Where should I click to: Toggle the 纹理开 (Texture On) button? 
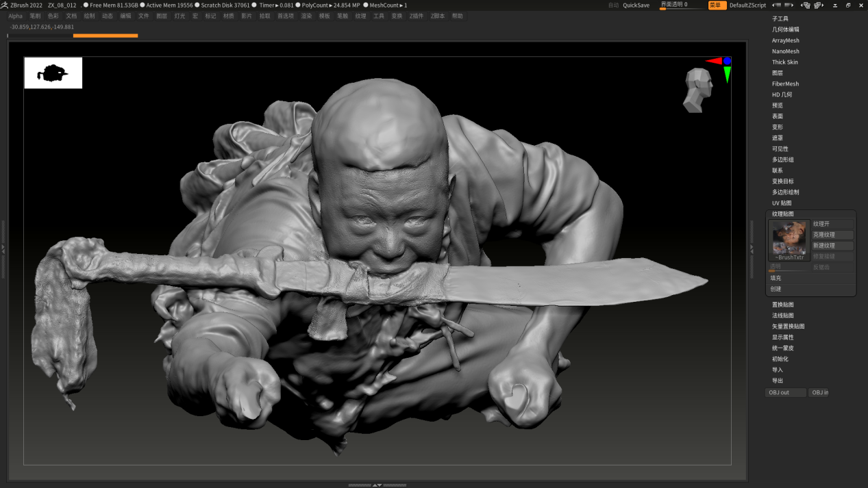pyautogui.click(x=832, y=224)
